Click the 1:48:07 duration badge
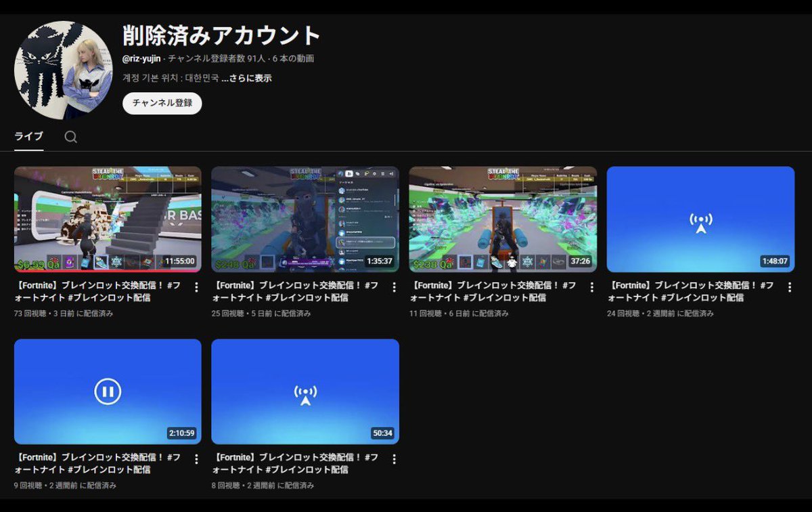This screenshot has width=812, height=512. [x=775, y=261]
